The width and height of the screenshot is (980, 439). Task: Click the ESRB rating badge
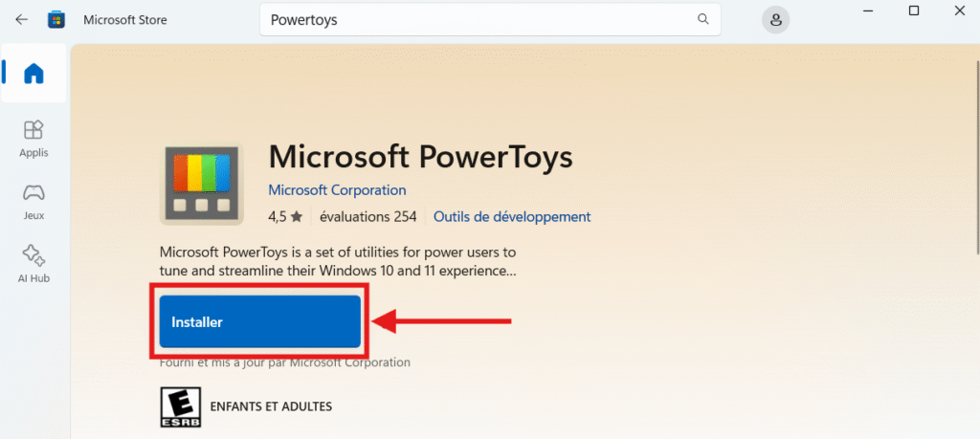tap(175, 406)
